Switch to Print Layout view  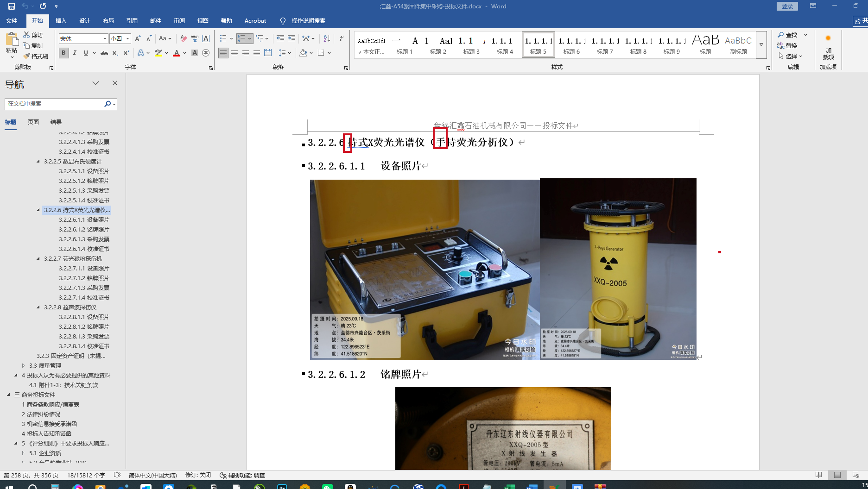click(x=837, y=475)
